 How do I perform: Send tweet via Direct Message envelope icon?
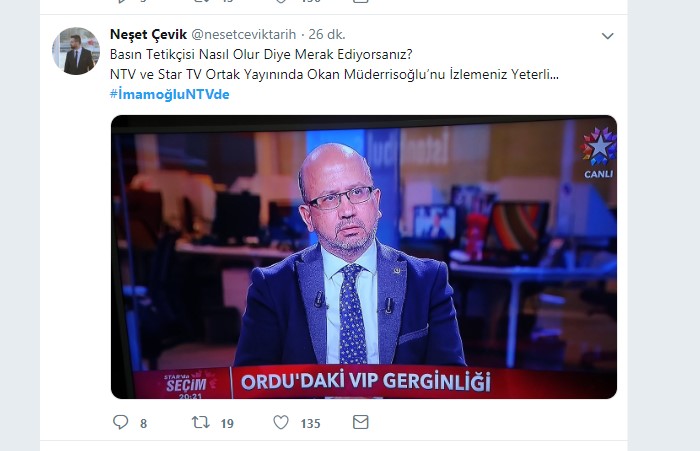(361, 422)
